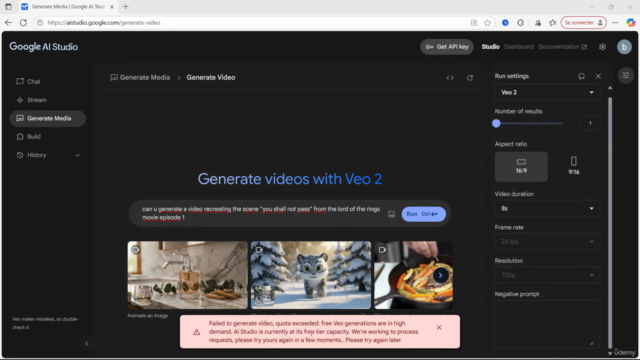Bookmark page with star icon
This screenshot has width=640, height=360.
coord(487,23)
